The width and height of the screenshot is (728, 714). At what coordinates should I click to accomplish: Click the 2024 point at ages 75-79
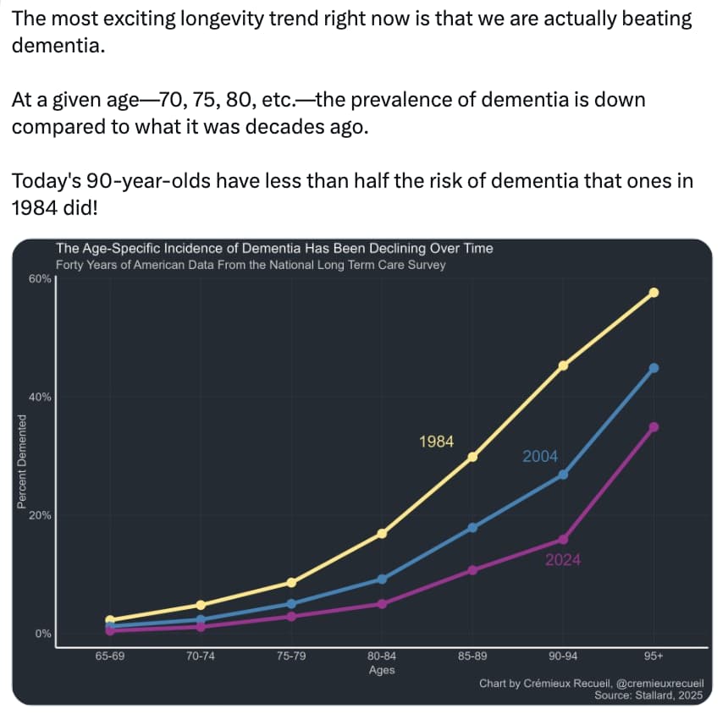coord(291,617)
